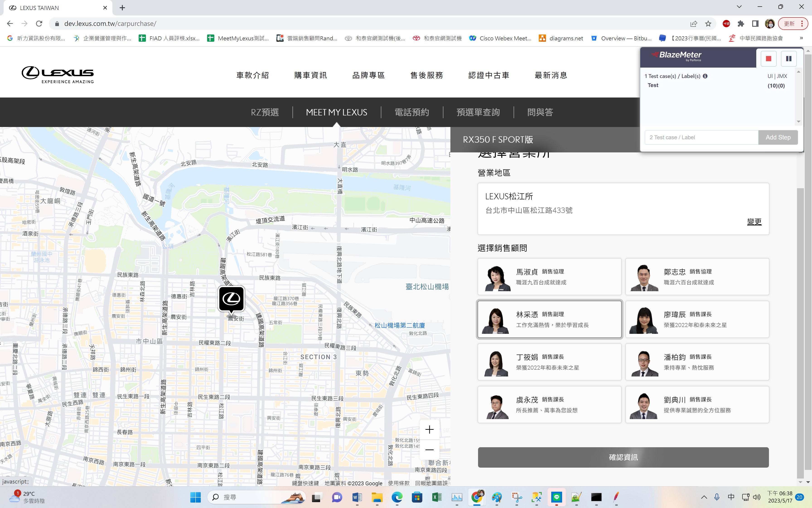The height and width of the screenshot is (508, 812).
Task: Stop the BlazeMeter recording
Action: click(x=768, y=59)
